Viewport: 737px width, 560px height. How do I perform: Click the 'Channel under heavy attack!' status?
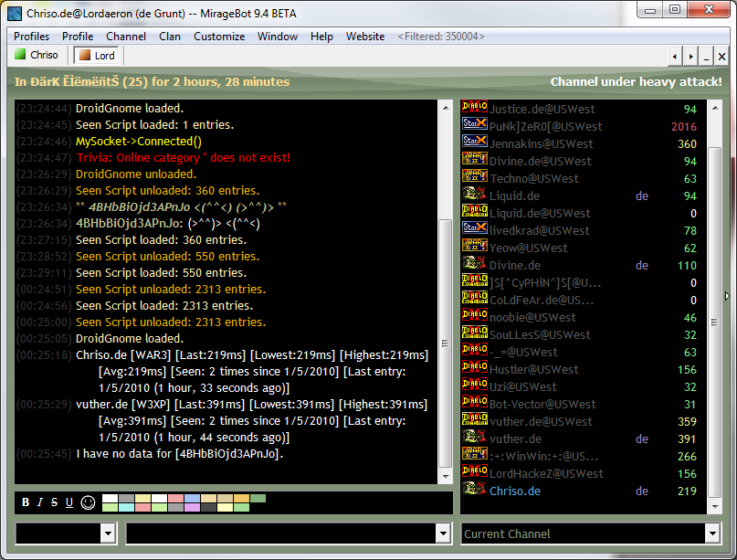click(x=636, y=82)
